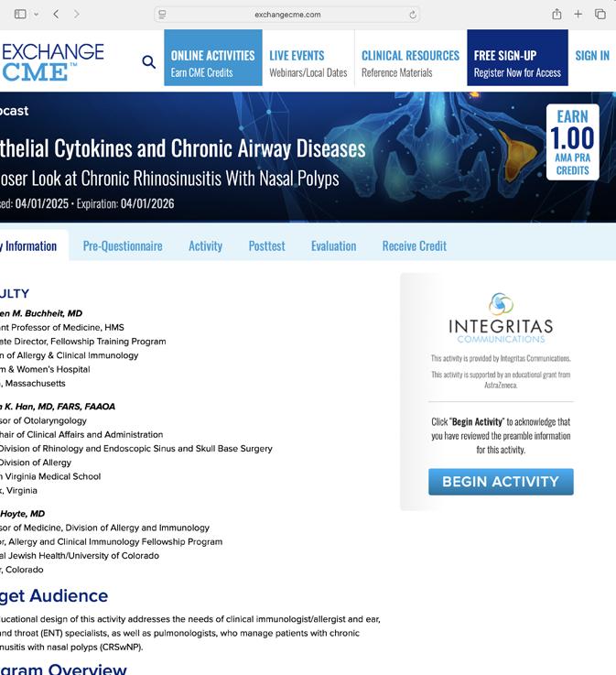
Task: Click the Chronic Rhinosinusitis With Nasal Polyps subtitle
Action: 169,179
